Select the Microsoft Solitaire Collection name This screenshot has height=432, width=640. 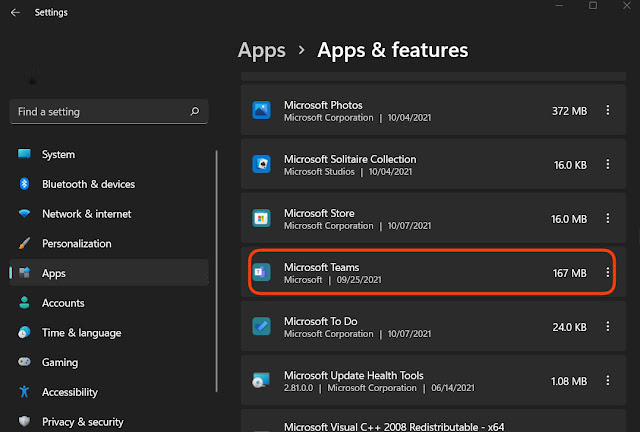click(350, 159)
